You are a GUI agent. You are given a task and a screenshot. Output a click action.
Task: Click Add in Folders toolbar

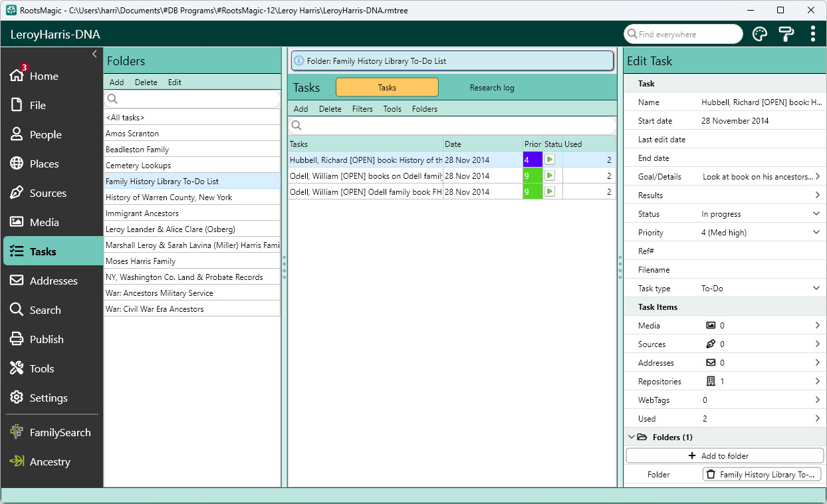click(x=116, y=82)
